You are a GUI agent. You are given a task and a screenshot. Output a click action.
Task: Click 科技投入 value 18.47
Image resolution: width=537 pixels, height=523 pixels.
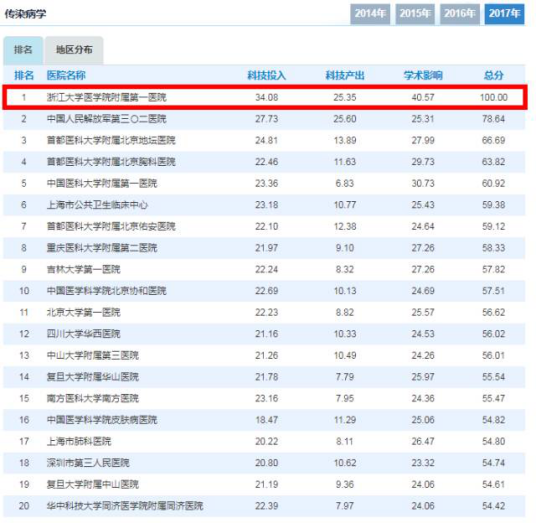coord(267,420)
